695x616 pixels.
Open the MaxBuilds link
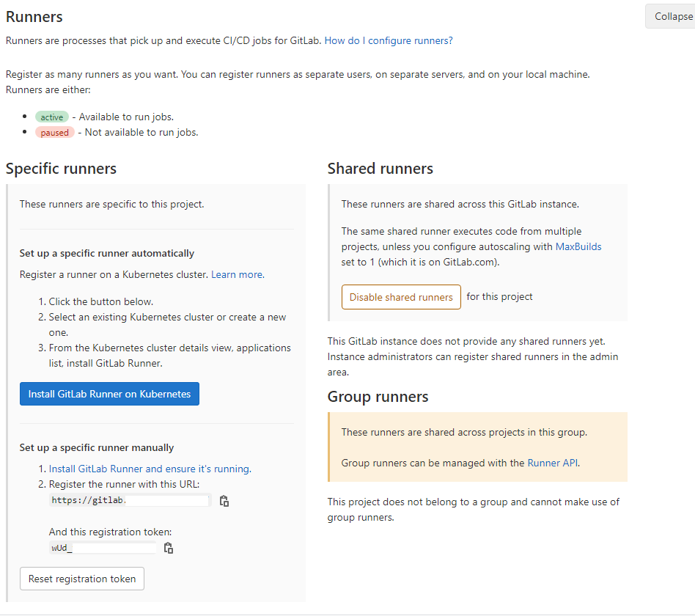[578, 246]
